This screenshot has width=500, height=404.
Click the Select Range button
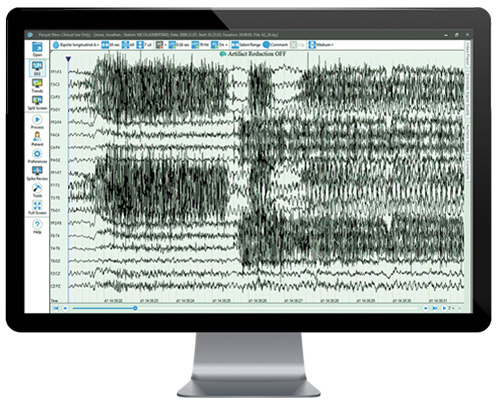(246, 45)
